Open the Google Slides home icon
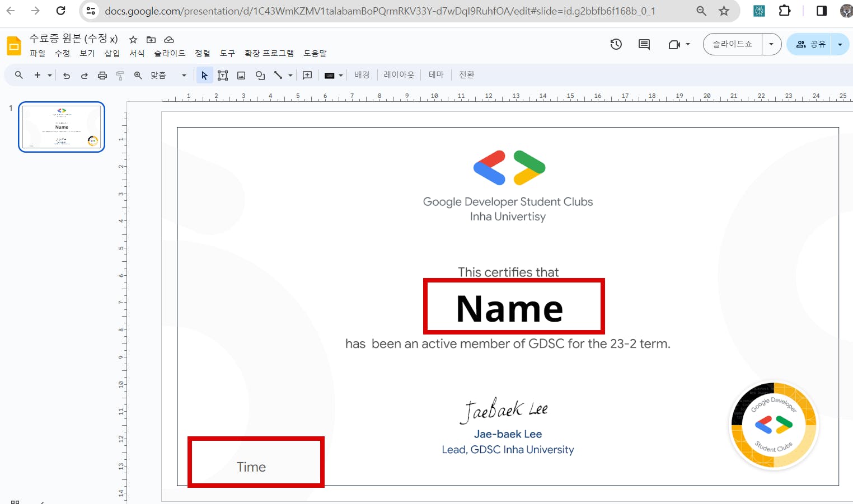The height and width of the screenshot is (504, 853). pyautogui.click(x=14, y=46)
